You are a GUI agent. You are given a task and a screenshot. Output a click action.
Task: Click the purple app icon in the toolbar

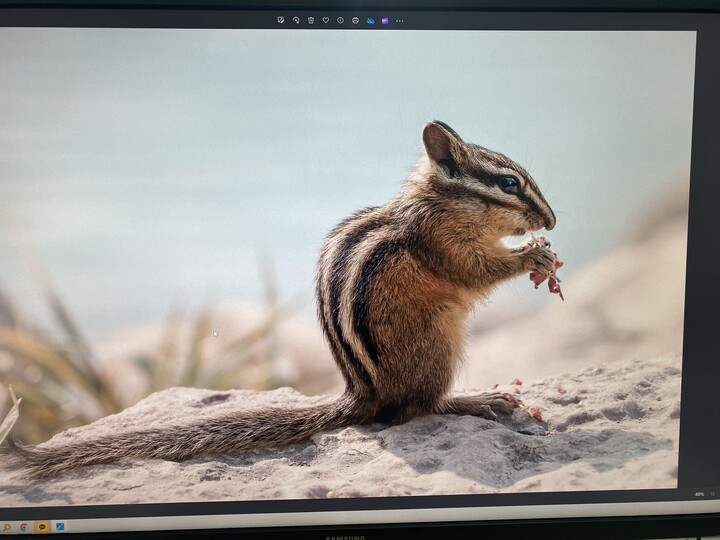pos(385,21)
